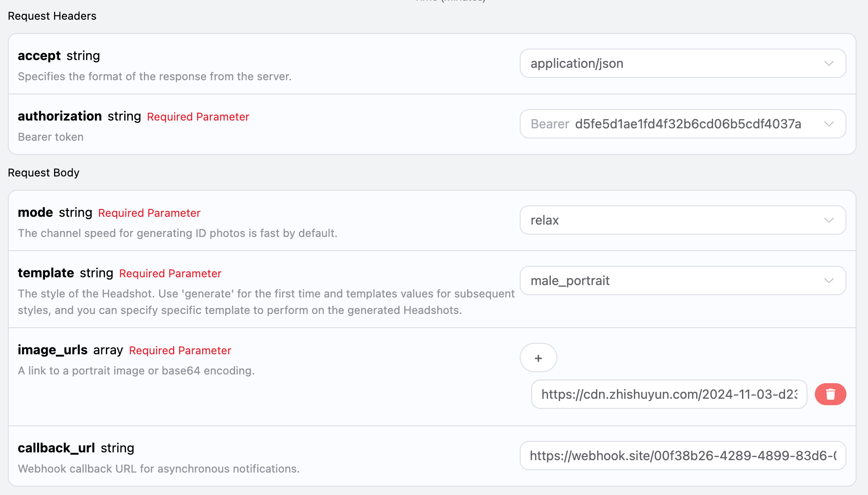Click Required Parameter label beside template
868x495 pixels.
170,273
